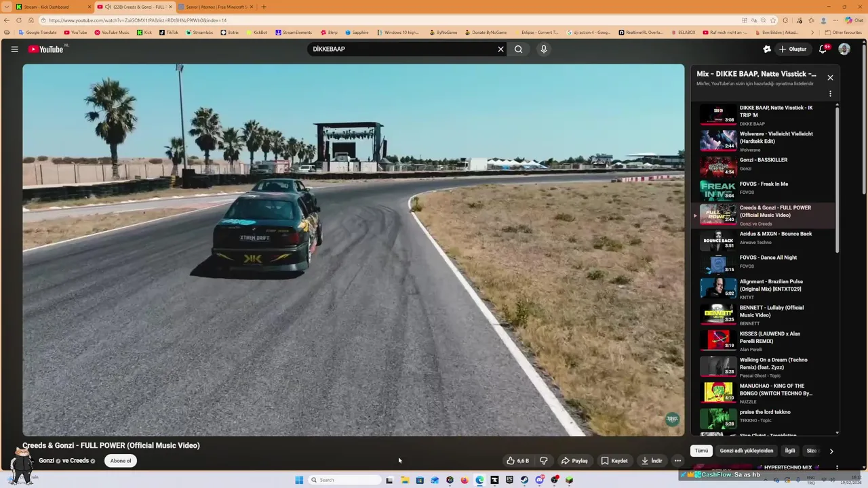The height and width of the screenshot is (488, 868).
Task: Click the channel watermark in video corner
Action: tap(672, 419)
